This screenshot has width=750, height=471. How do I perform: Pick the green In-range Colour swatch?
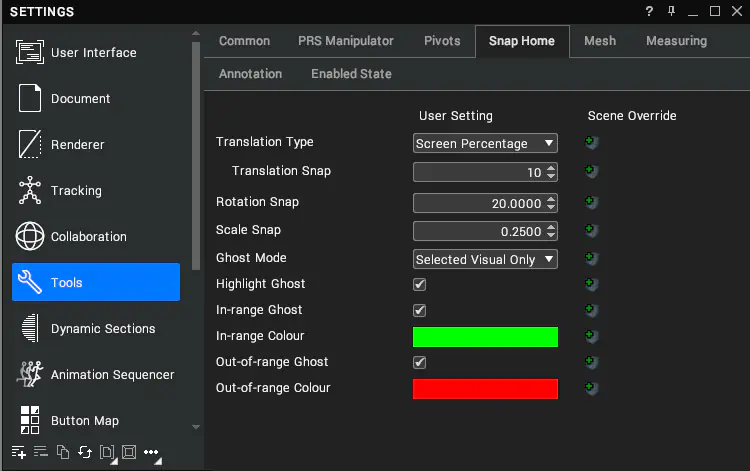click(485, 337)
